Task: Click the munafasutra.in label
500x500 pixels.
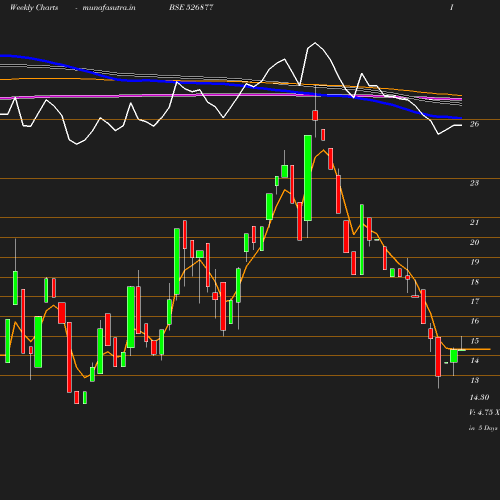Action: tap(109, 7)
